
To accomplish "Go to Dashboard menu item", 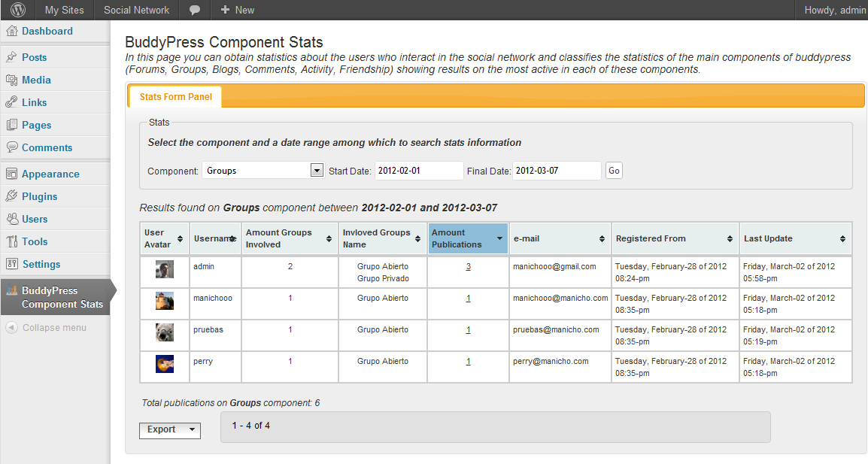I will pyautogui.click(x=47, y=31).
